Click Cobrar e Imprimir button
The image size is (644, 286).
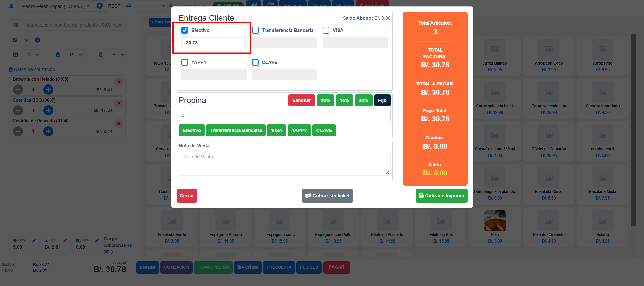tap(442, 196)
